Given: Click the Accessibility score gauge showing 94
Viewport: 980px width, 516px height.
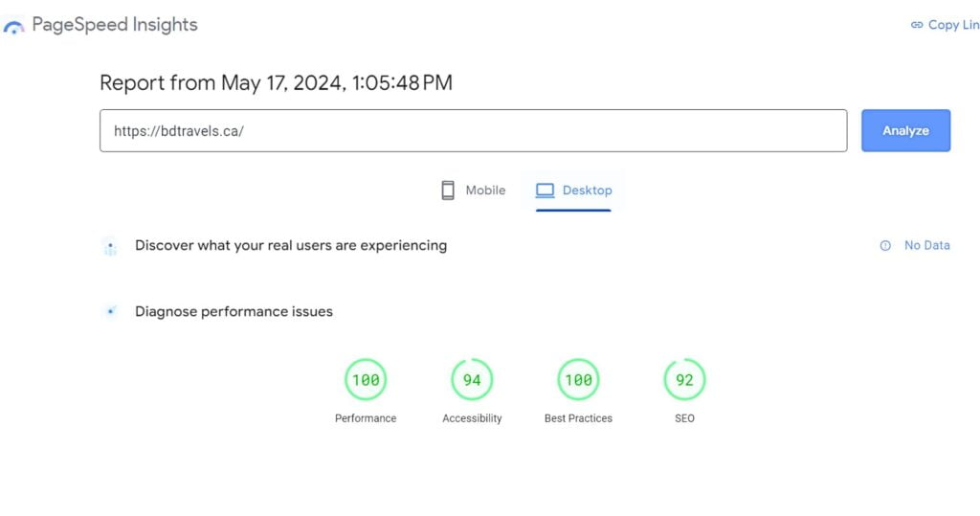Looking at the screenshot, I should coord(472,379).
